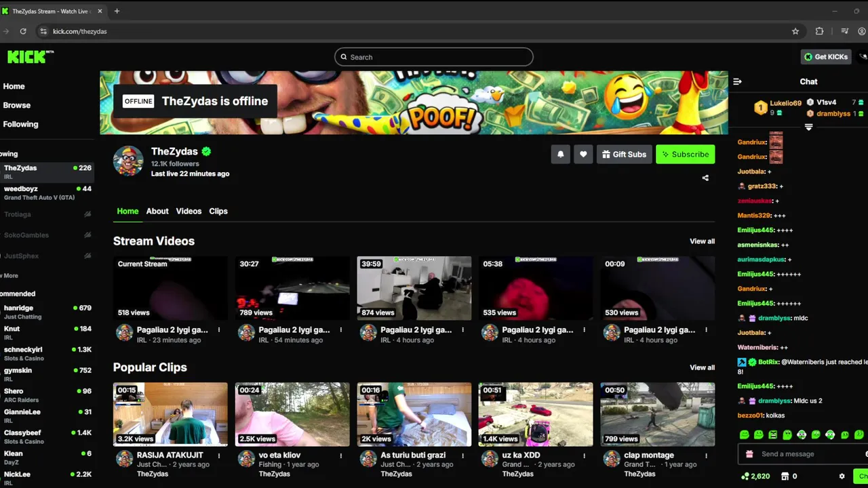868x488 pixels.
Task: Close the TheZydas Stream browser tab
Action: click(100, 11)
